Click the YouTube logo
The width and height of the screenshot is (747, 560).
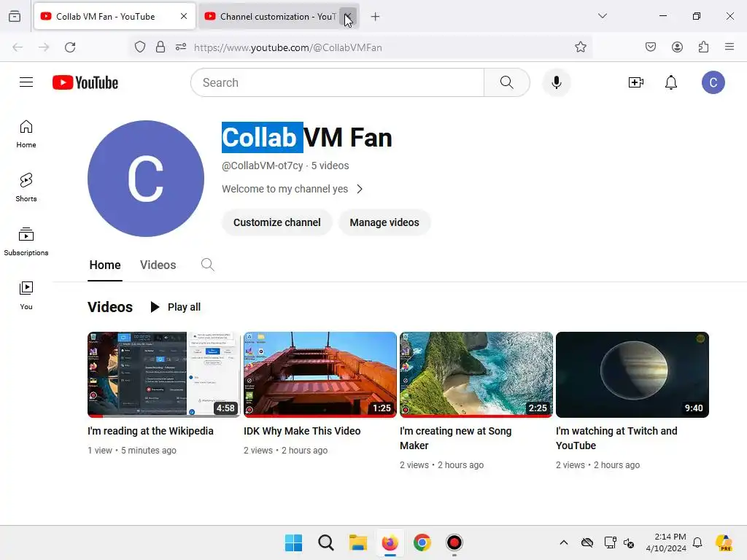coord(85,82)
